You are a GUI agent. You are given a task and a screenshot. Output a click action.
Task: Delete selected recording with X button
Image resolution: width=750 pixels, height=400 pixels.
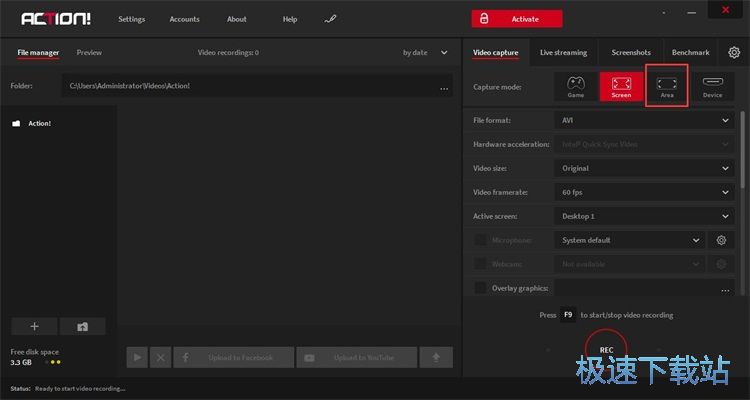[x=161, y=357]
